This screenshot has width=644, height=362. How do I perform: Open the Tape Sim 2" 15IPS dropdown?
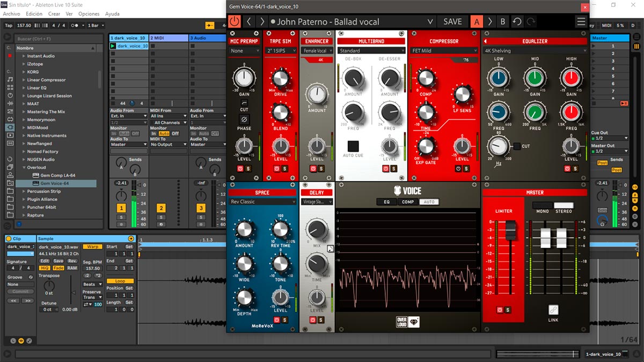click(x=281, y=51)
